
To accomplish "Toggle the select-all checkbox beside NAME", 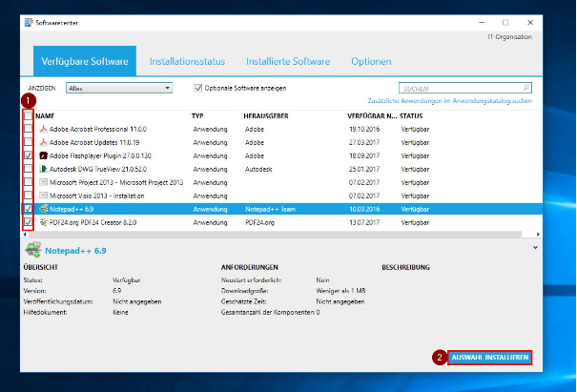I will pos(28,115).
